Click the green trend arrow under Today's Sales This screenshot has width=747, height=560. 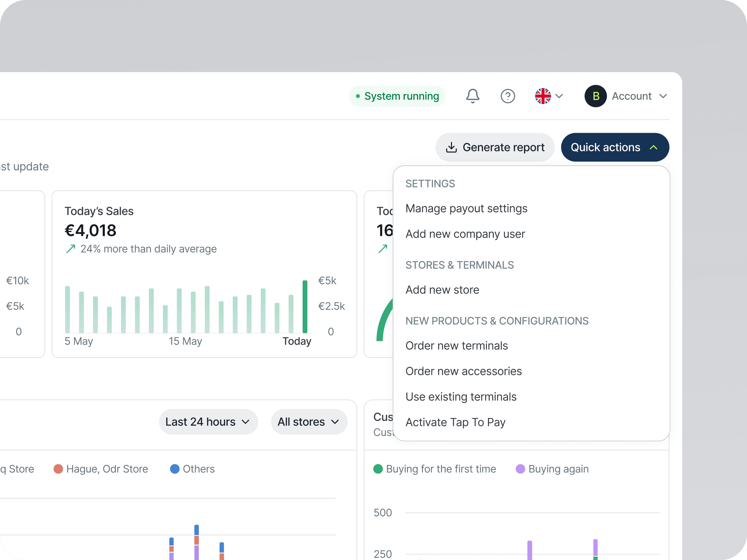[71, 249]
